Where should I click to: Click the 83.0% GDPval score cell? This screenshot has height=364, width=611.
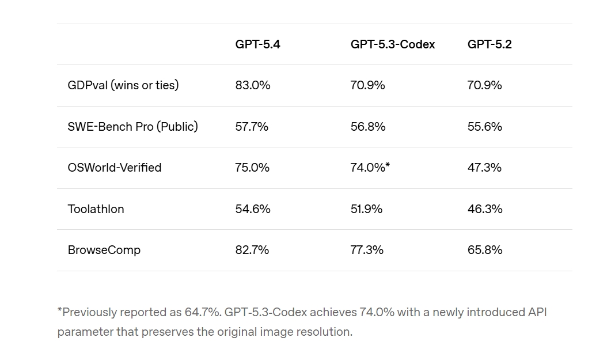[253, 85]
